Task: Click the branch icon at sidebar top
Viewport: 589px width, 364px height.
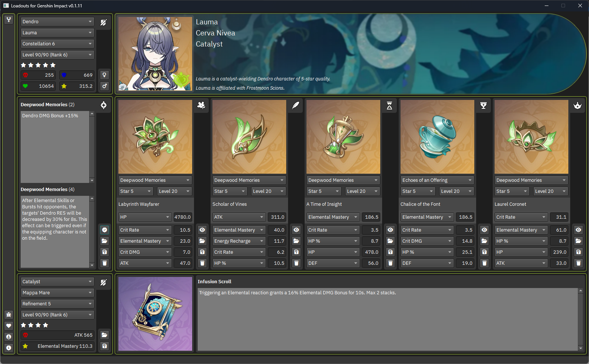Action: (9, 20)
